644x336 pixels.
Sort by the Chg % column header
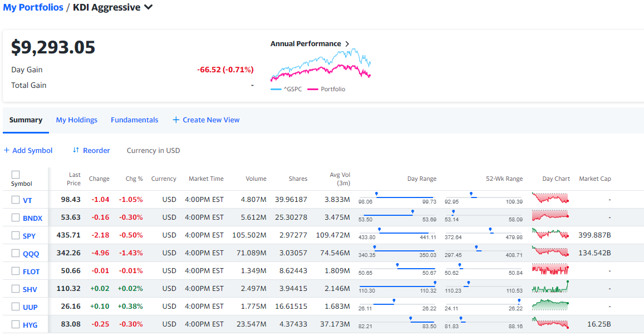tap(134, 179)
